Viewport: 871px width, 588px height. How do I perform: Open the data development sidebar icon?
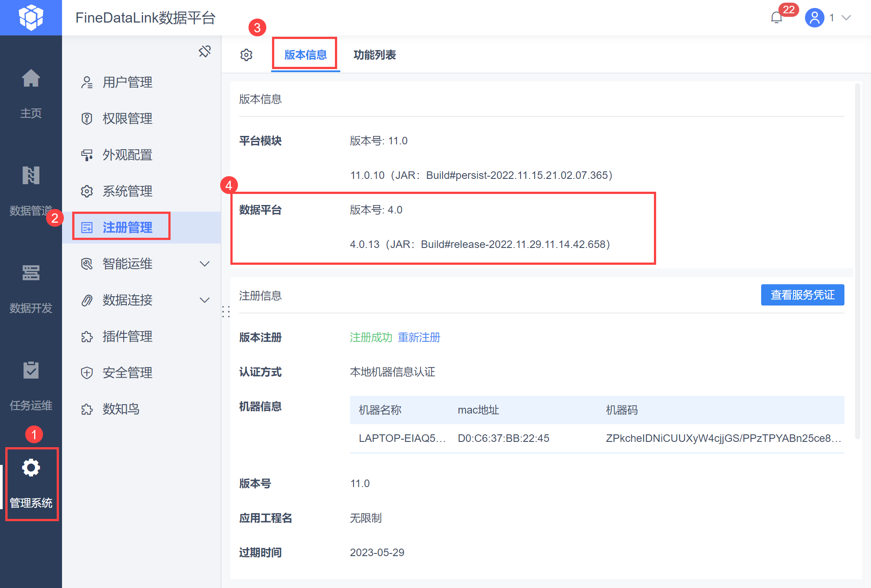31,273
